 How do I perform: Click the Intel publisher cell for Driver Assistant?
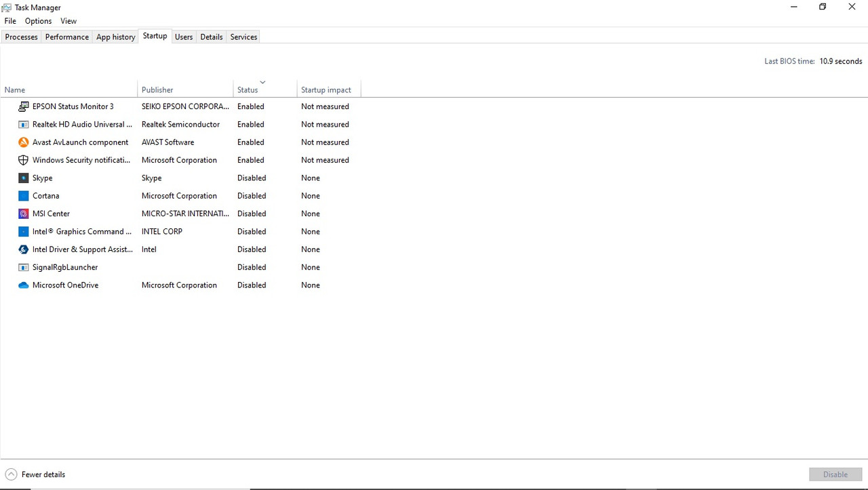click(x=149, y=249)
